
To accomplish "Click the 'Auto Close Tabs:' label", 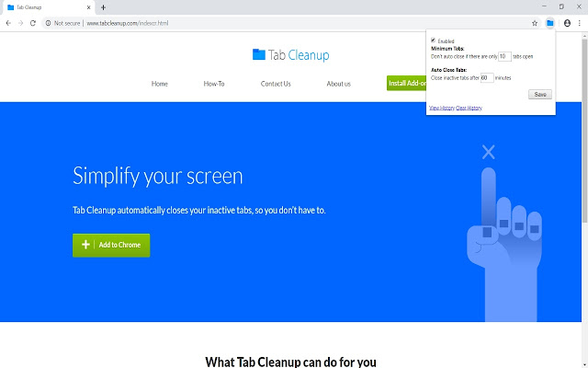I will click(x=448, y=70).
